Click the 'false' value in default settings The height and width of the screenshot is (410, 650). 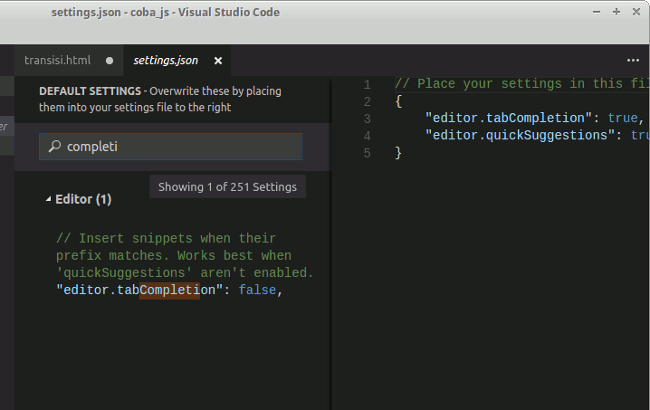[x=257, y=290]
